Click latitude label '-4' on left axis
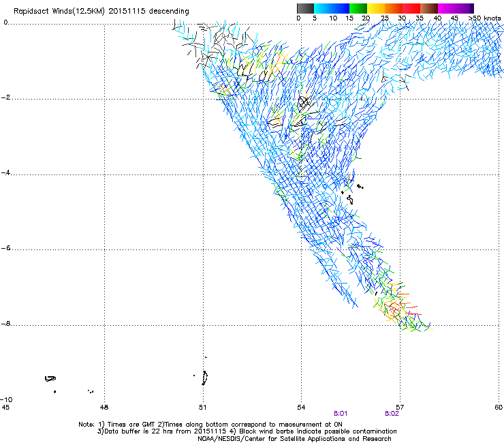 point(5,172)
